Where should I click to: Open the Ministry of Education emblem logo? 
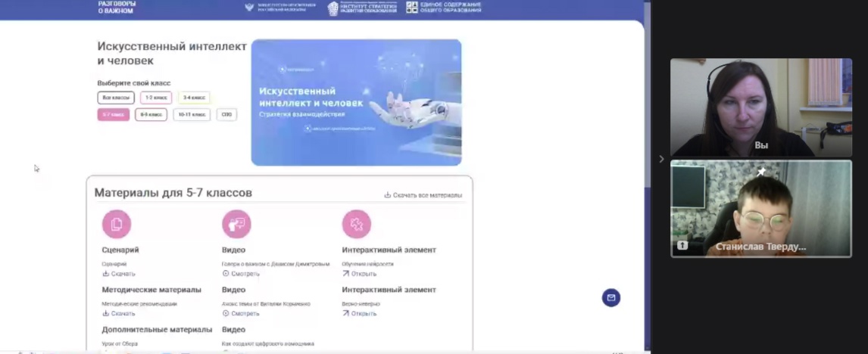pyautogui.click(x=280, y=8)
